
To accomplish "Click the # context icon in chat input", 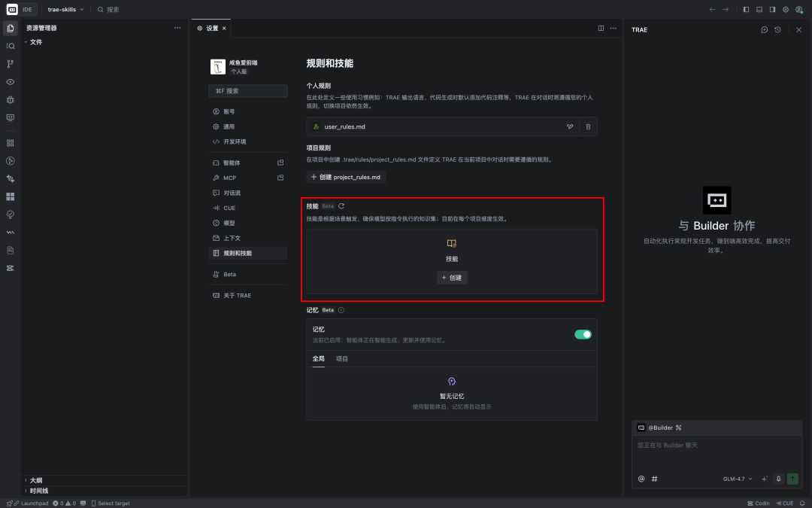I will pyautogui.click(x=654, y=479).
